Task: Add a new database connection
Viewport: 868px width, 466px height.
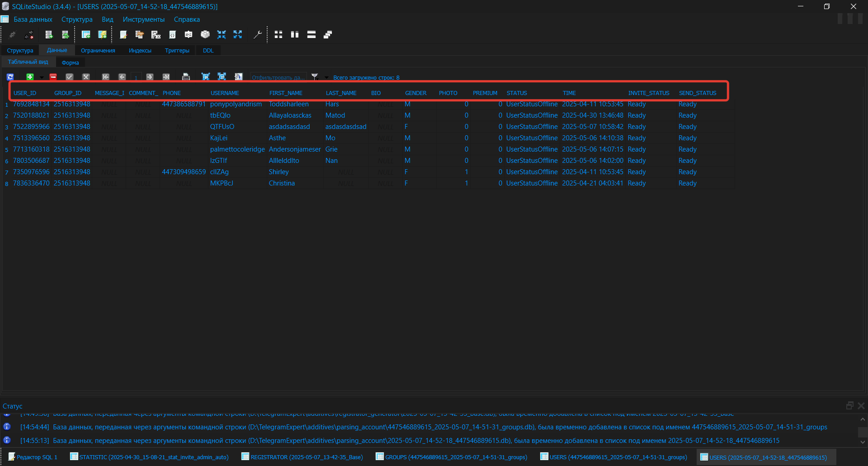Action: pos(49,34)
